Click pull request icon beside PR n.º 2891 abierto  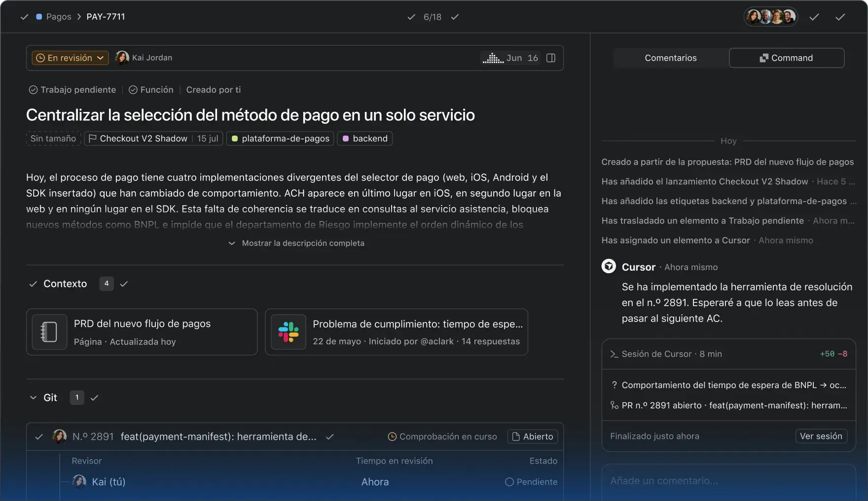point(614,405)
